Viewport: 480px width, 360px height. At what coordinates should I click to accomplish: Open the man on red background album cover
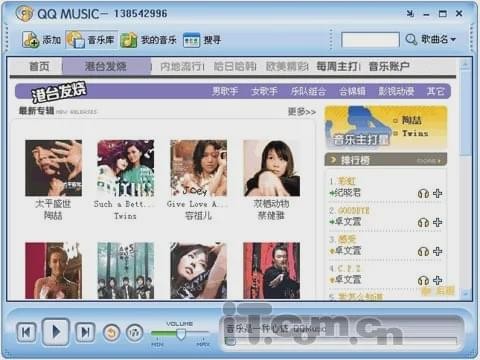pyautogui.click(x=271, y=270)
